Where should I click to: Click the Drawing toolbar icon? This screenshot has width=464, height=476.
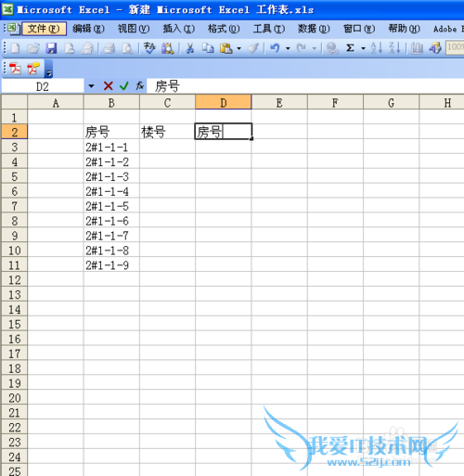[435, 48]
